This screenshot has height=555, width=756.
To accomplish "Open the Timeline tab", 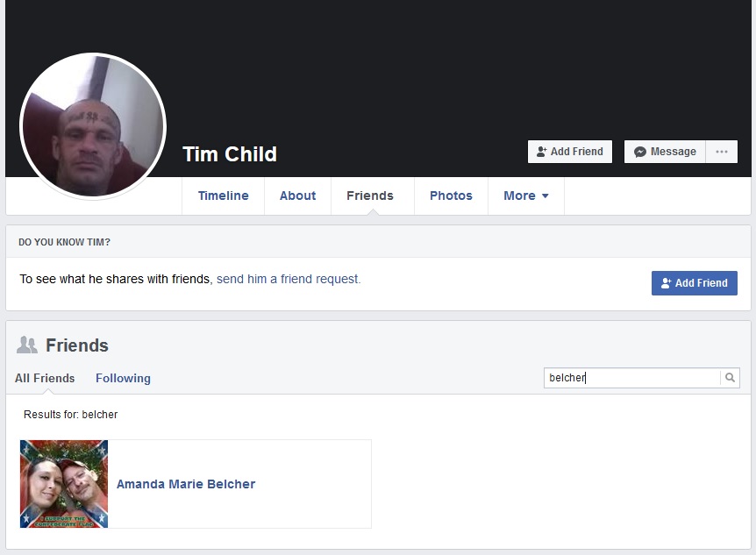I will tap(224, 196).
